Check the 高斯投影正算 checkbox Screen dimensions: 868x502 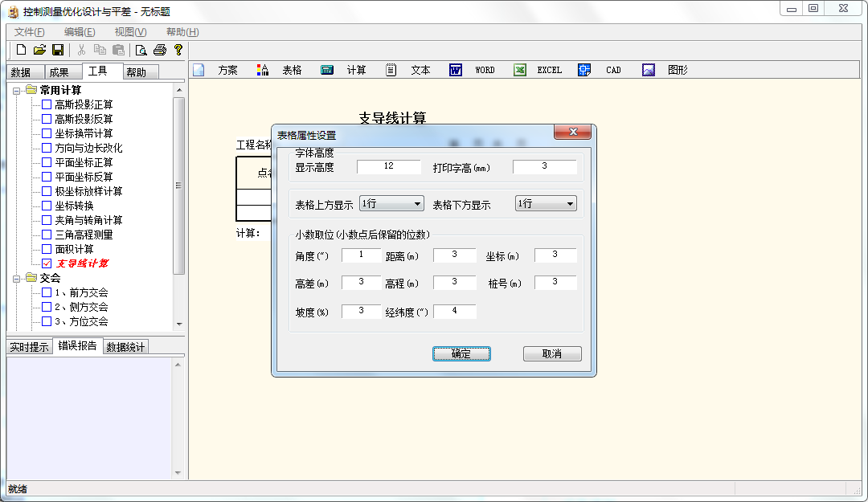click(x=47, y=104)
